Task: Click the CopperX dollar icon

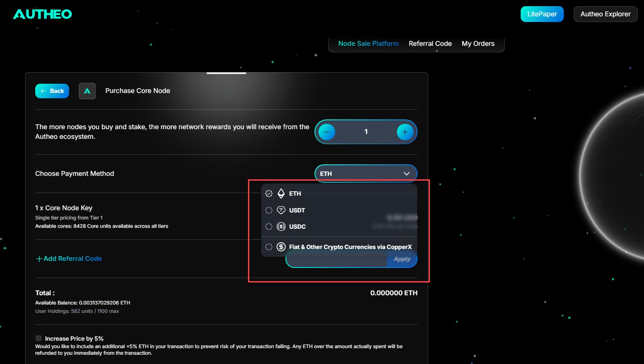Action: tap(281, 247)
